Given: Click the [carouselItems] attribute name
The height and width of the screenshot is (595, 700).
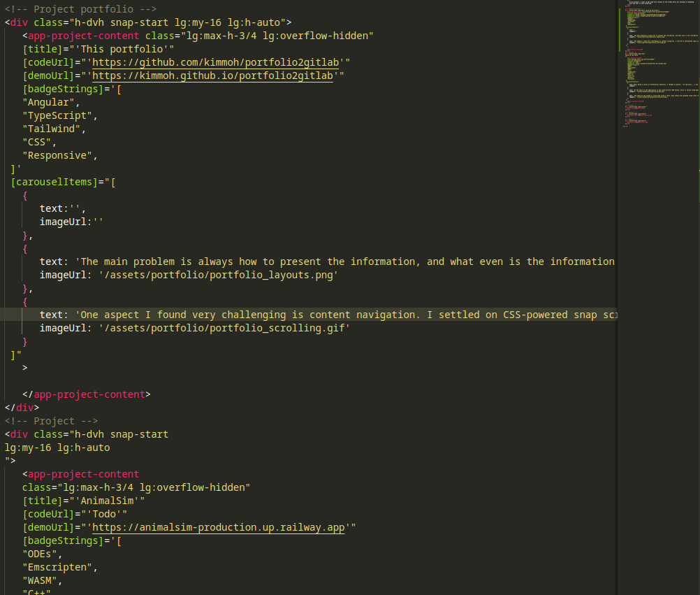Looking at the screenshot, I should (x=54, y=182).
